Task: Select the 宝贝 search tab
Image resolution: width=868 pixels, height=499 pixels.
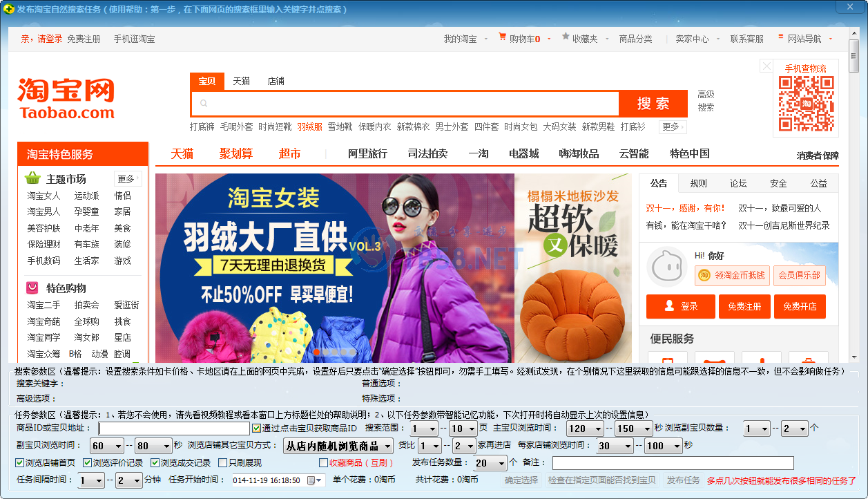Action: 207,81
